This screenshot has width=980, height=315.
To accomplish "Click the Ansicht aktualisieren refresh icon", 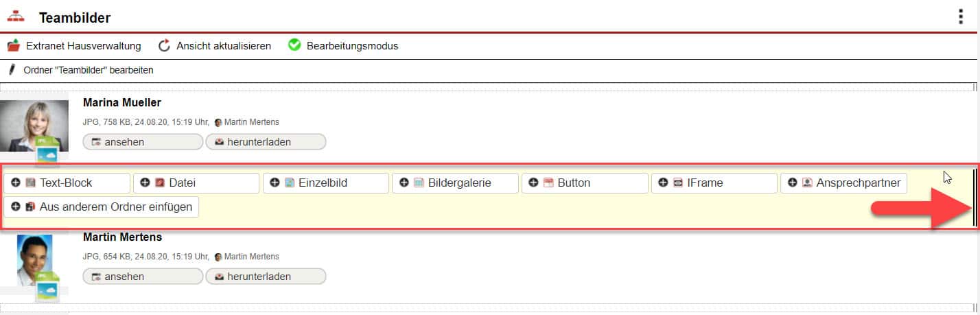I will [164, 46].
